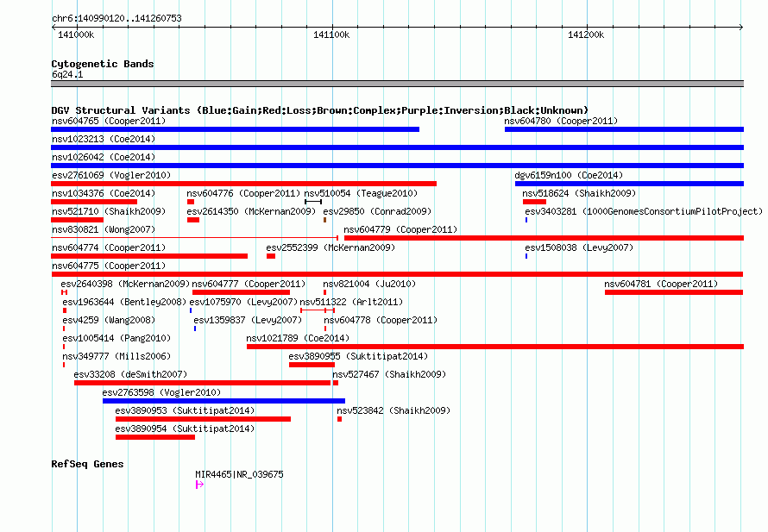Click nsv821004 small red marker
Screen dimensions: 768x532
pyautogui.click(x=324, y=292)
